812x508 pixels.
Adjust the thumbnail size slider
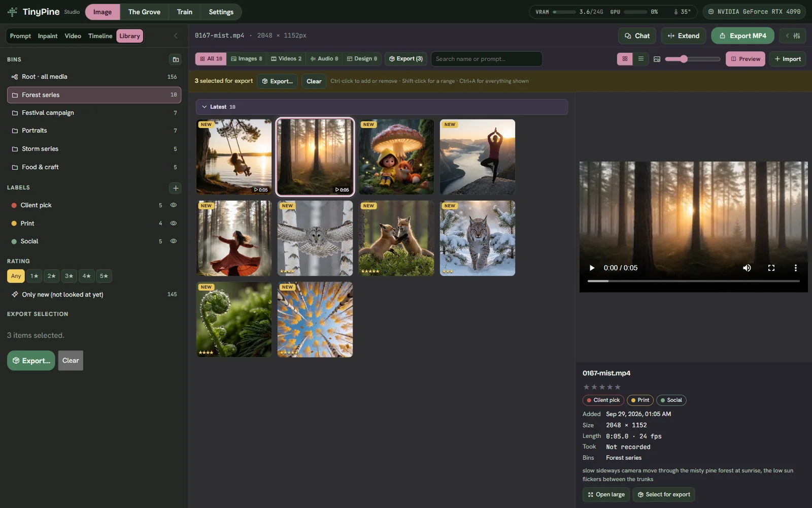tap(693, 59)
